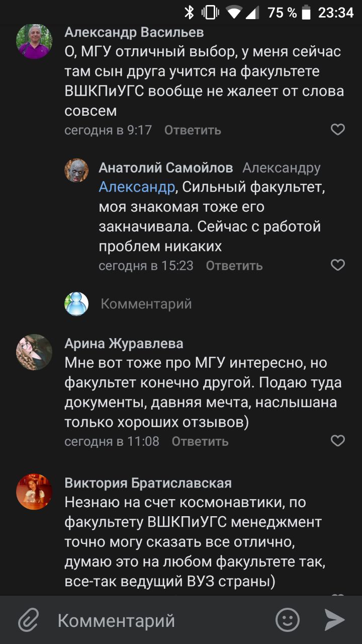The height and width of the screenshot is (644, 362).
Task: Like Анатолий Самойлов's reply with heart
Action: 337,265
